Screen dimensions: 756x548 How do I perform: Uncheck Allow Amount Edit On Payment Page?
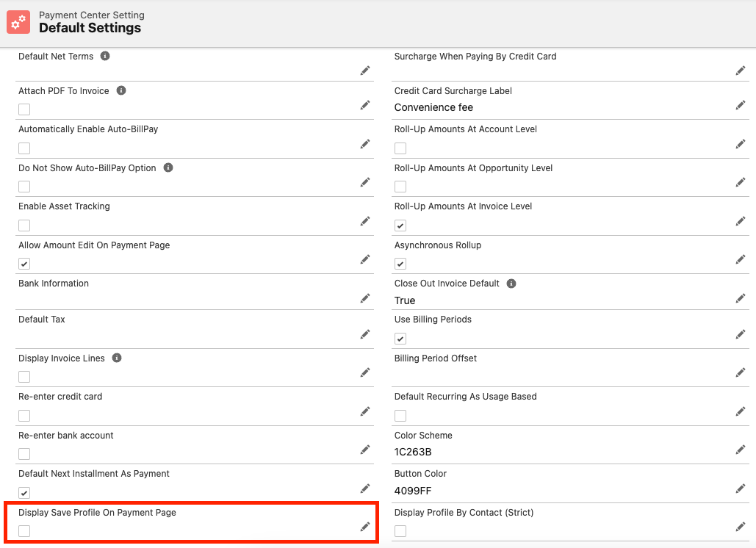coord(24,264)
